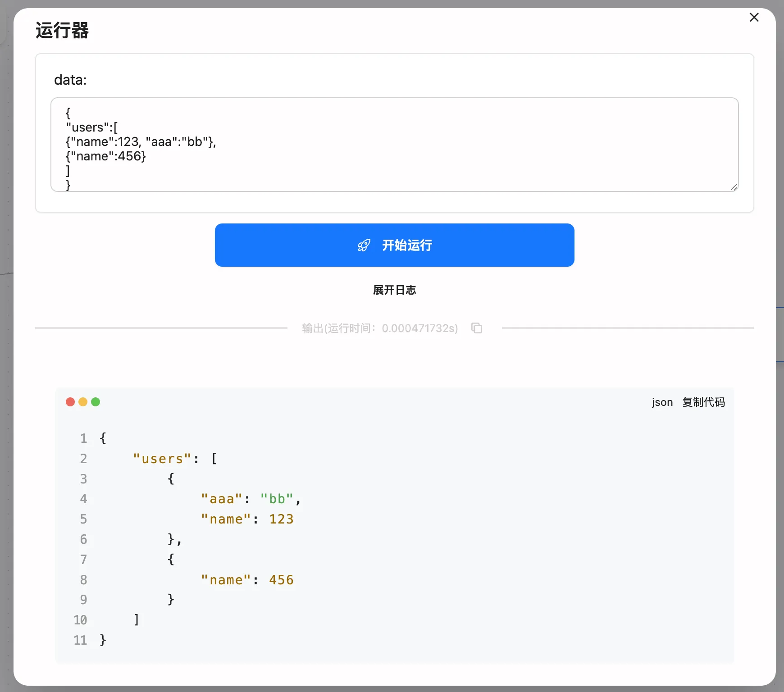Close the 运行器 dialog with the X
Screen dimensions: 784x692
[x=754, y=17]
